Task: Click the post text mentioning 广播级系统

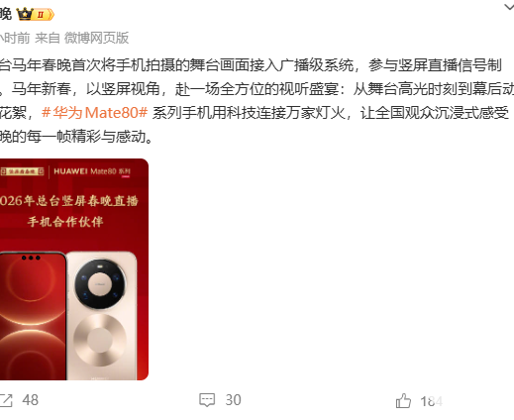Action: (251, 65)
